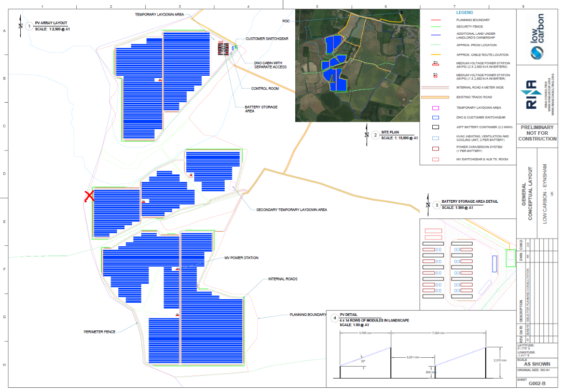Click the circled number 3 battery detail marker
The height and width of the screenshot is (392, 563).
[x=436, y=205]
